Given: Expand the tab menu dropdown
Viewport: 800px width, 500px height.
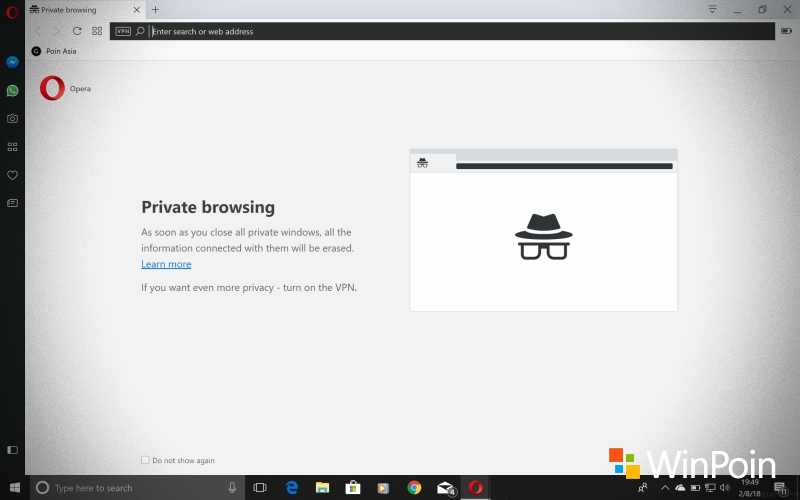Looking at the screenshot, I should click(712, 9).
